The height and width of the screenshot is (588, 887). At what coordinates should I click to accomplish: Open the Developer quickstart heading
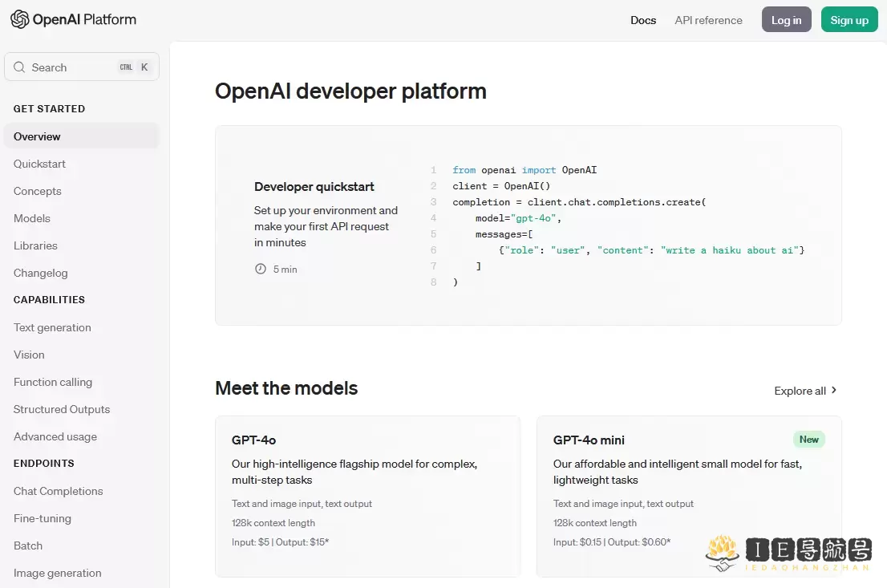click(314, 187)
